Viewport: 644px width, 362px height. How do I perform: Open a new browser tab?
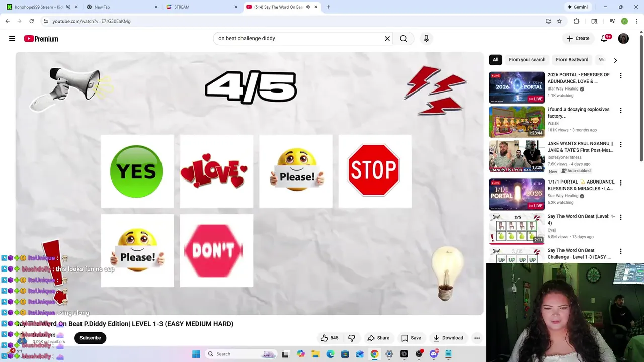(328, 7)
